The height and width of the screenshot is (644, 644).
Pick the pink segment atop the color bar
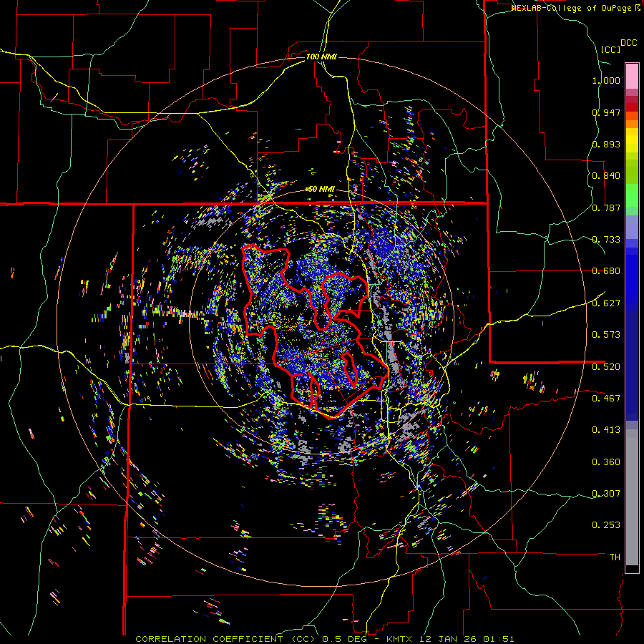(x=632, y=76)
